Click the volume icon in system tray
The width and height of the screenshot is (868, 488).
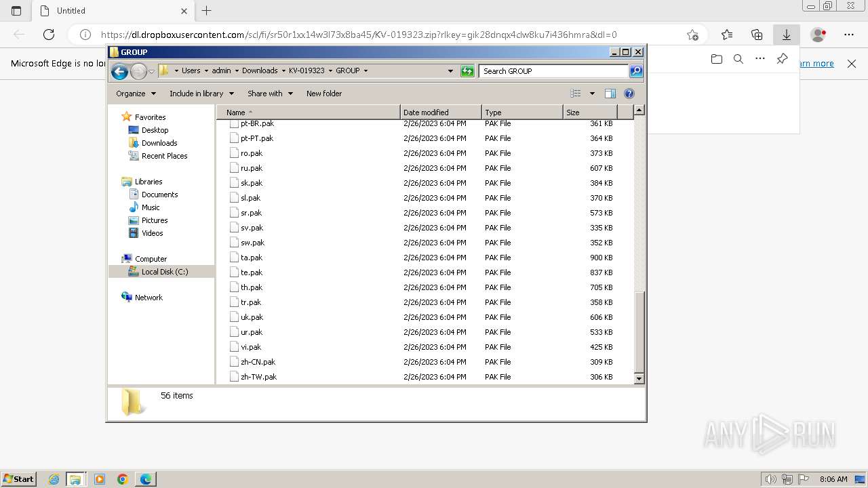pyautogui.click(x=771, y=479)
